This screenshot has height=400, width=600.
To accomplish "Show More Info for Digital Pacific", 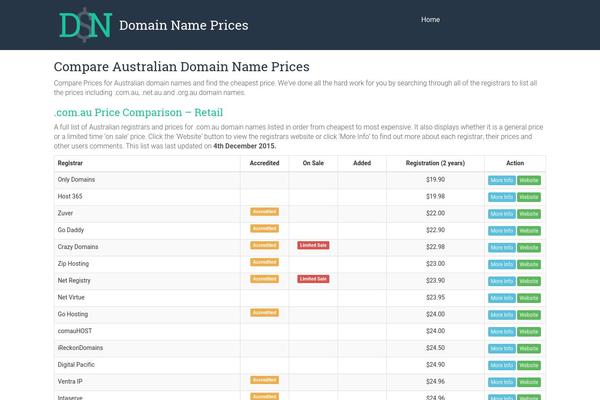I will (x=502, y=366).
